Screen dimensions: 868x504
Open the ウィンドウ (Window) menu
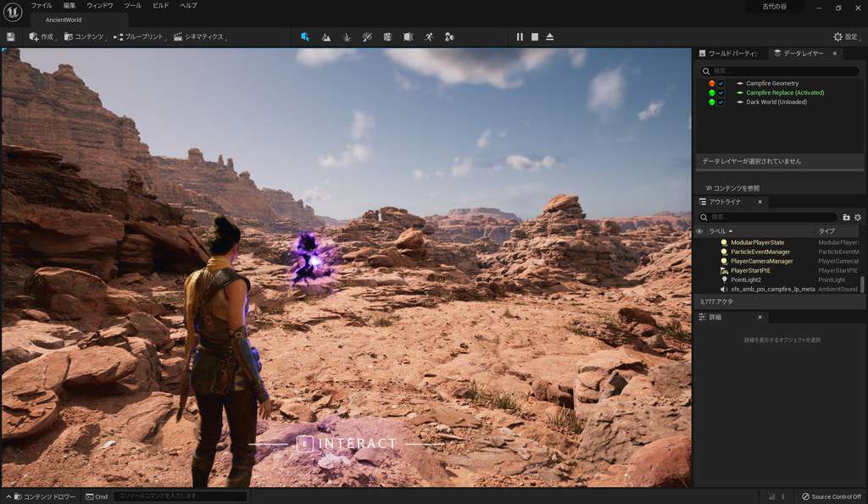point(100,6)
